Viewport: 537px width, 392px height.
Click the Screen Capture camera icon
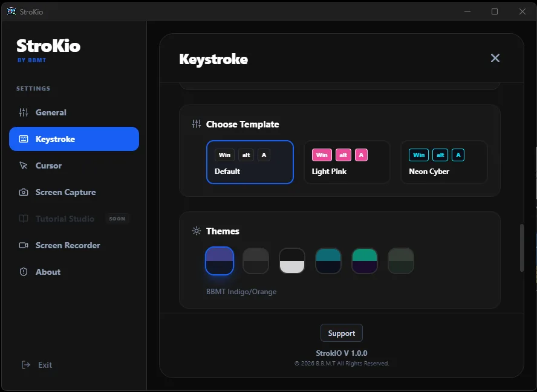24,192
